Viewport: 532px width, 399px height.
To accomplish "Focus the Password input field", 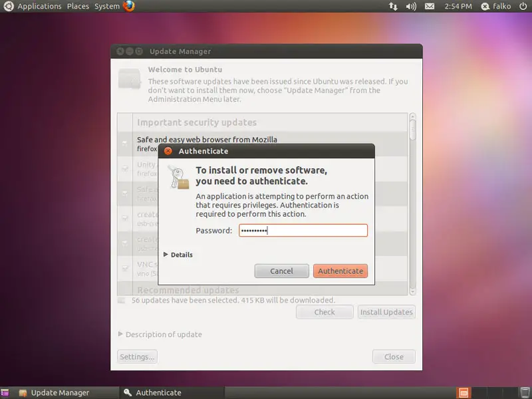I will point(303,230).
